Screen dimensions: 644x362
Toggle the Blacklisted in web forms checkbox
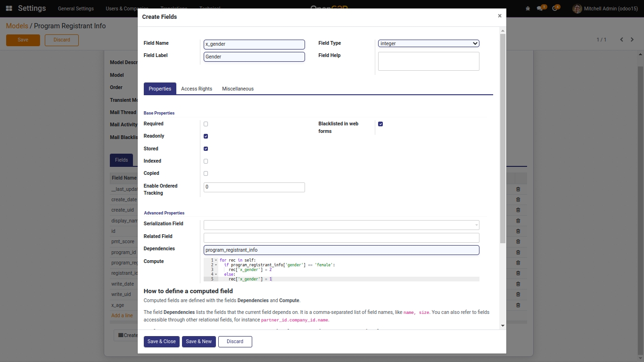(x=380, y=124)
